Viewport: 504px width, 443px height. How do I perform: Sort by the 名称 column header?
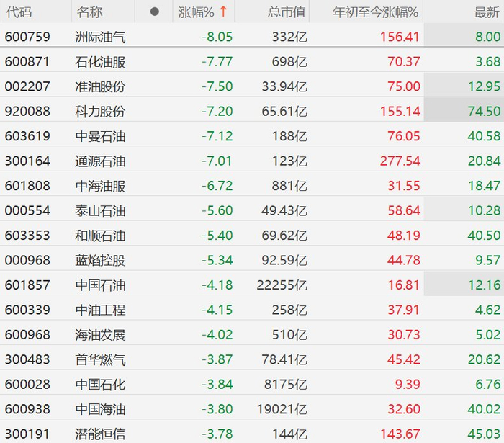90,12
